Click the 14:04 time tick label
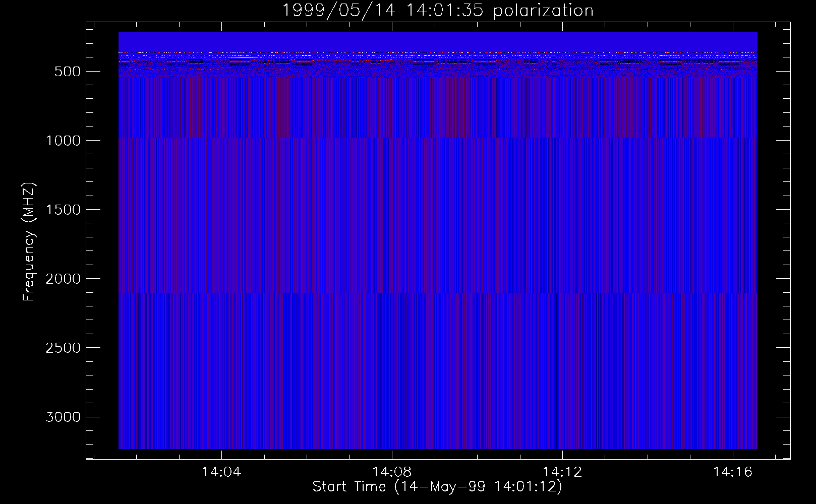The image size is (816, 504). pos(221,472)
